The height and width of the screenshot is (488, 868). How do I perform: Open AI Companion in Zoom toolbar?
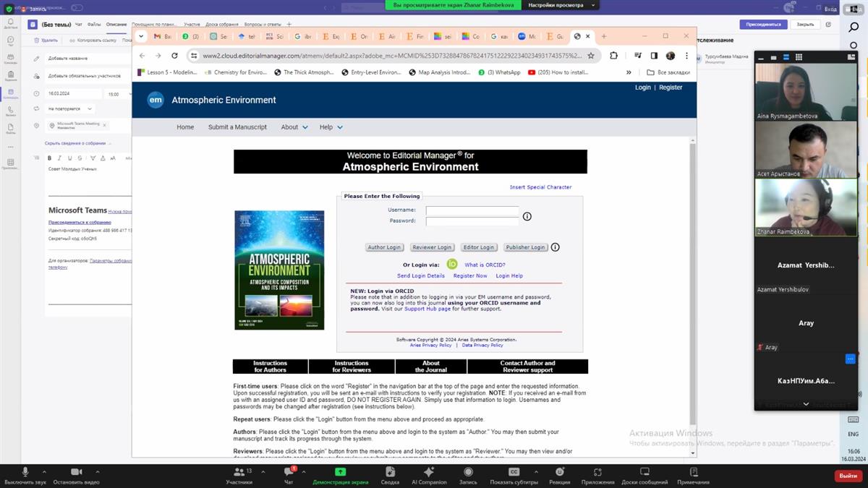pos(429,472)
